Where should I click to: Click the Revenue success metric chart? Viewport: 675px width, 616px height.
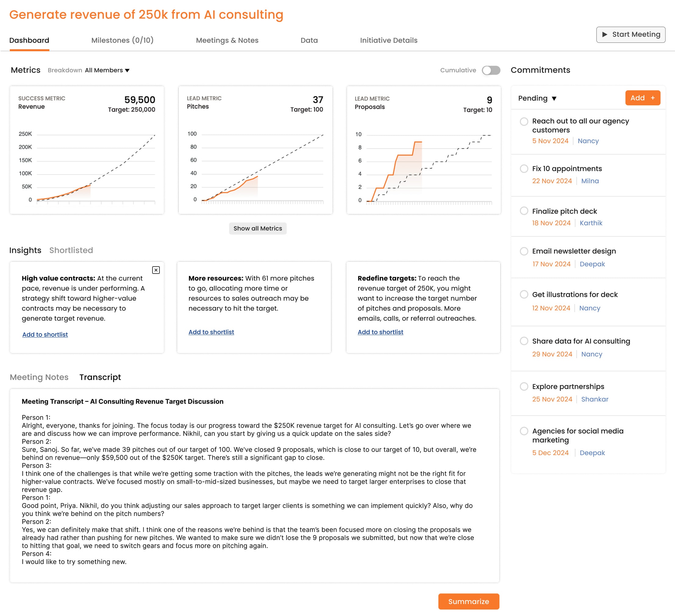(87, 150)
